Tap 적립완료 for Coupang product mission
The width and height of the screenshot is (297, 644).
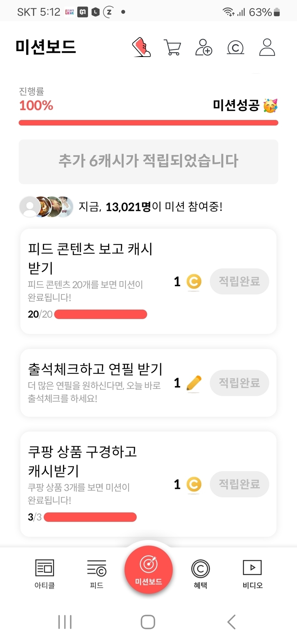(239, 484)
